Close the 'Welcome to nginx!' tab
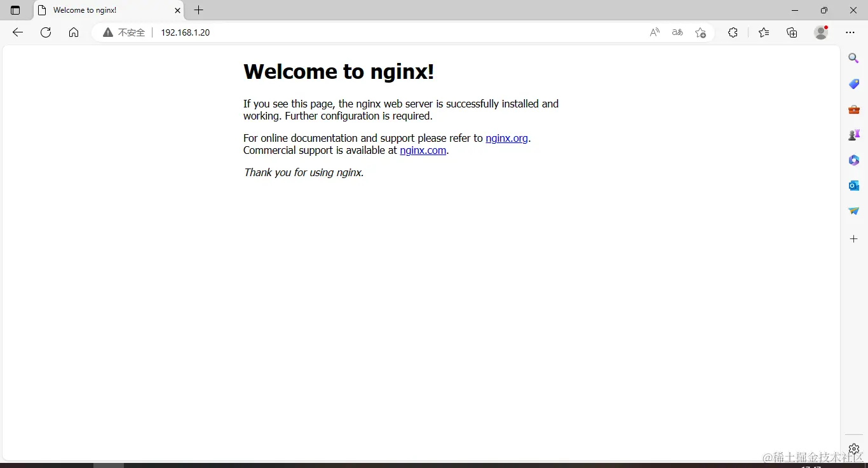Viewport: 868px width, 468px height. click(x=177, y=10)
